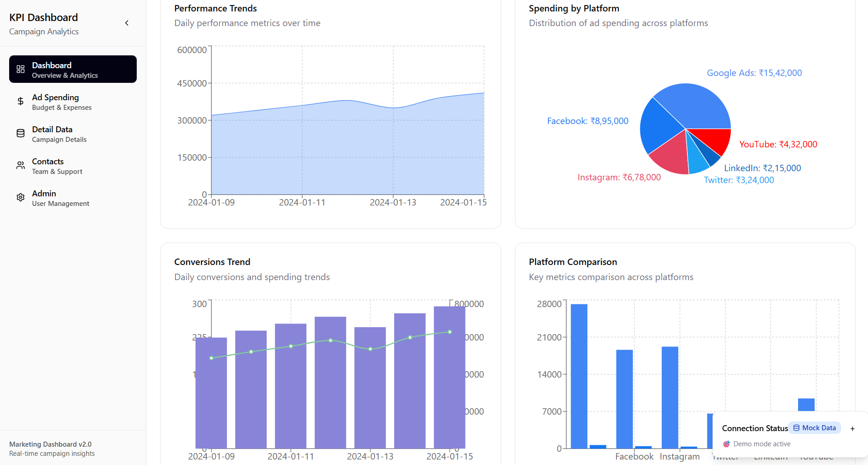Click 2024-01-11 tick in Performance Trends
The image size is (868, 465).
pyautogui.click(x=302, y=202)
